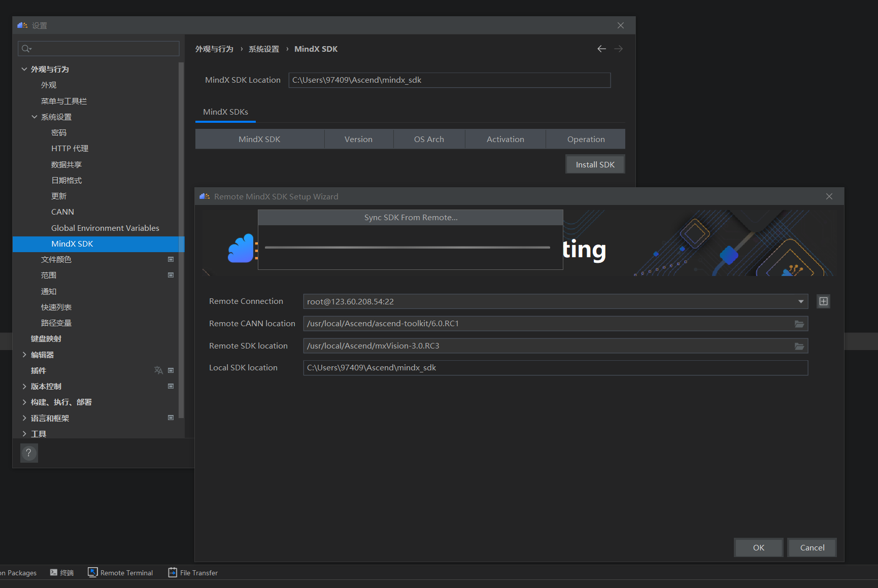The image size is (878, 588).
Task: Expand the 语言和框架 tree section
Action: tap(24, 418)
